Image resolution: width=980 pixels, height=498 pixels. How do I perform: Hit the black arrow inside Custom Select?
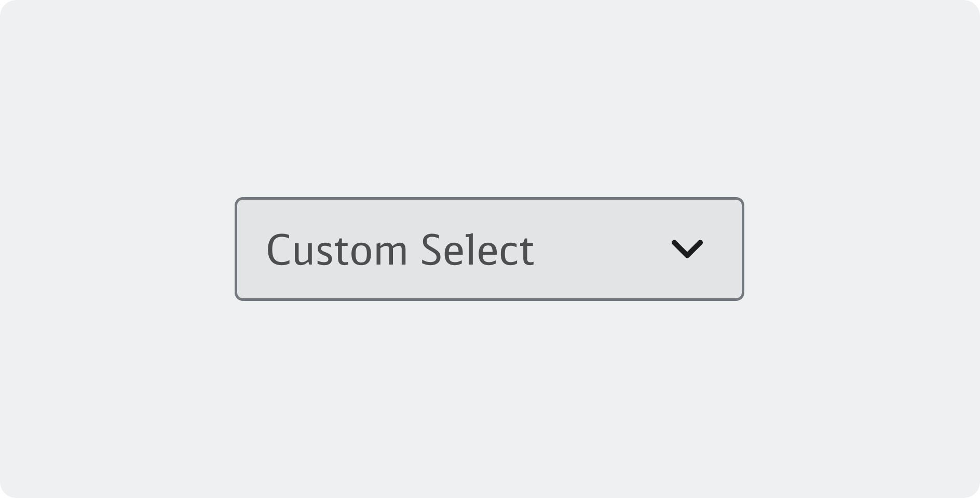pyautogui.click(x=687, y=249)
